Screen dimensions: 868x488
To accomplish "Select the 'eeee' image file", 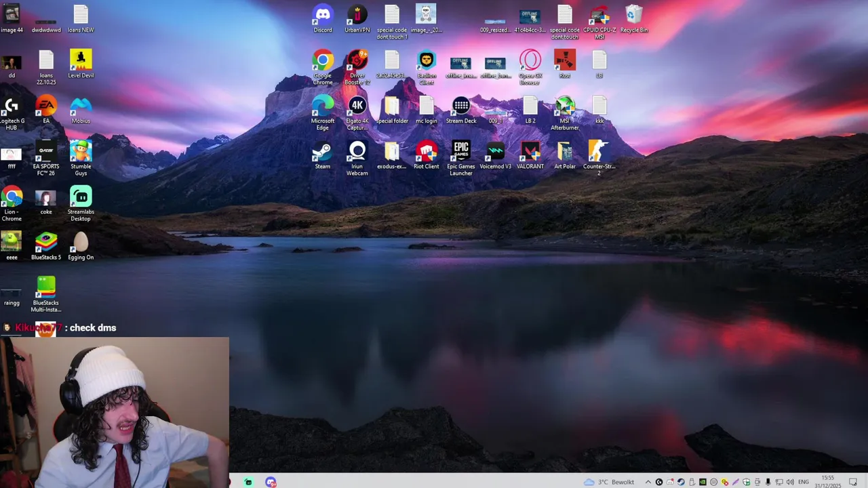I will coord(12,245).
